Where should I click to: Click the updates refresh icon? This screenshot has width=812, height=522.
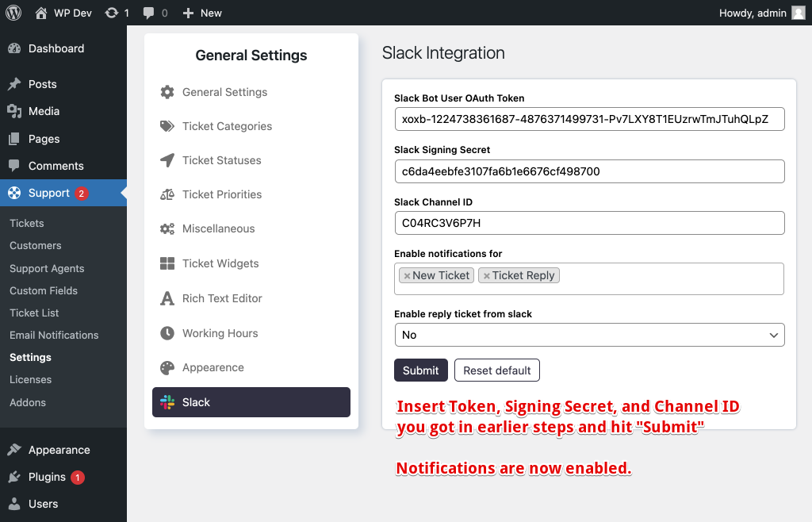(x=111, y=13)
